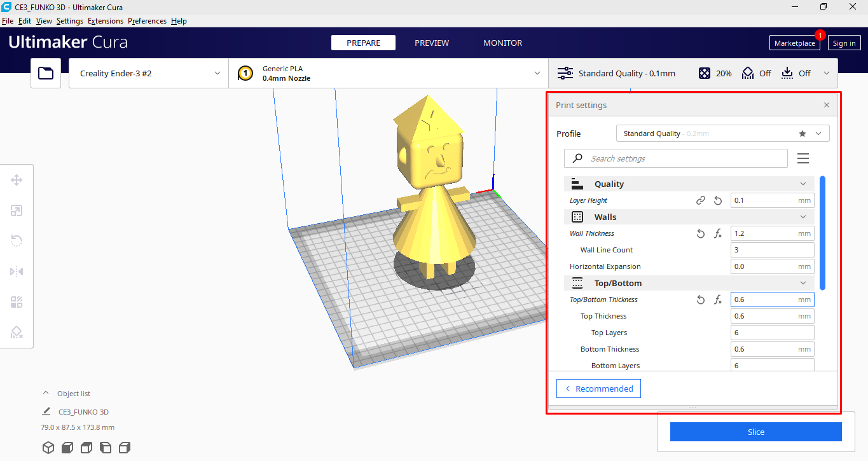Open the Help menu
This screenshot has width=868, height=461.
(x=179, y=21)
